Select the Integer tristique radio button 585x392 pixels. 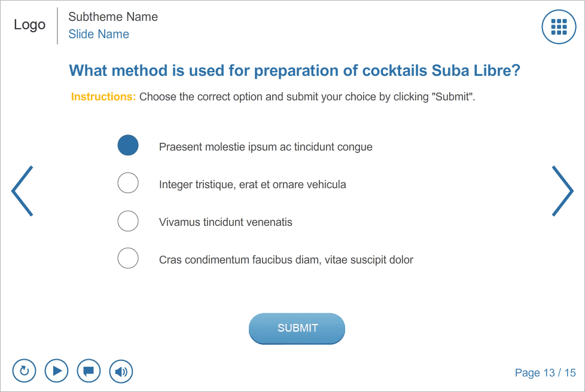pos(128,183)
